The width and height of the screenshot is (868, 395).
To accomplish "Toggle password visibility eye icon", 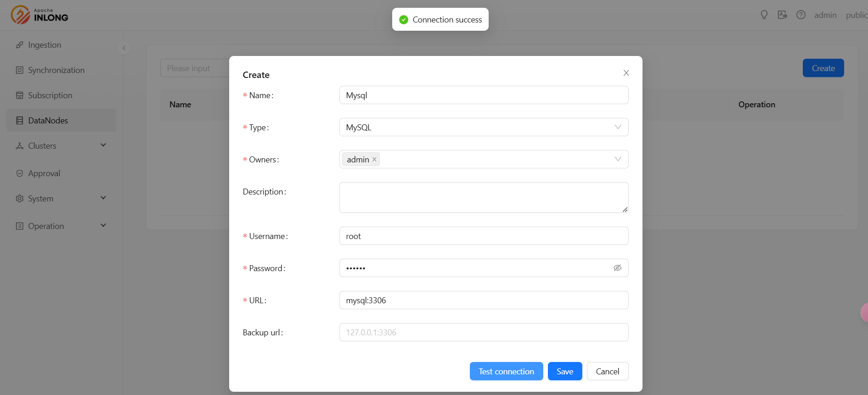I will [x=617, y=268].
